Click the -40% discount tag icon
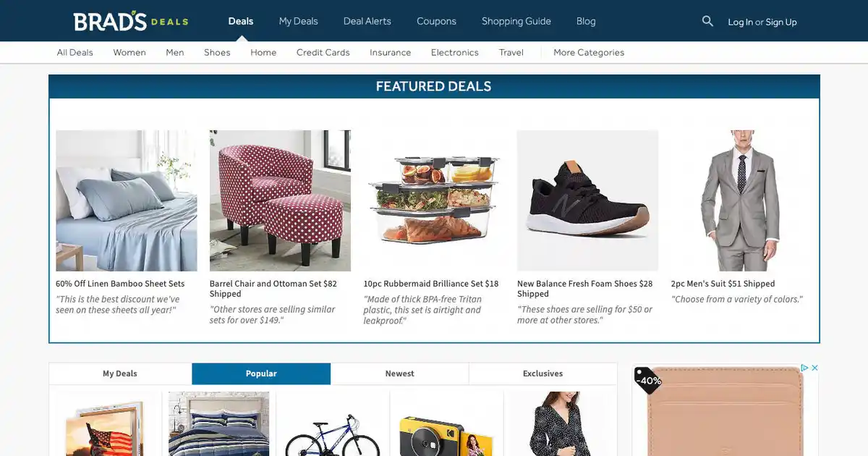The image size is (868, 456). click(648, 380)
